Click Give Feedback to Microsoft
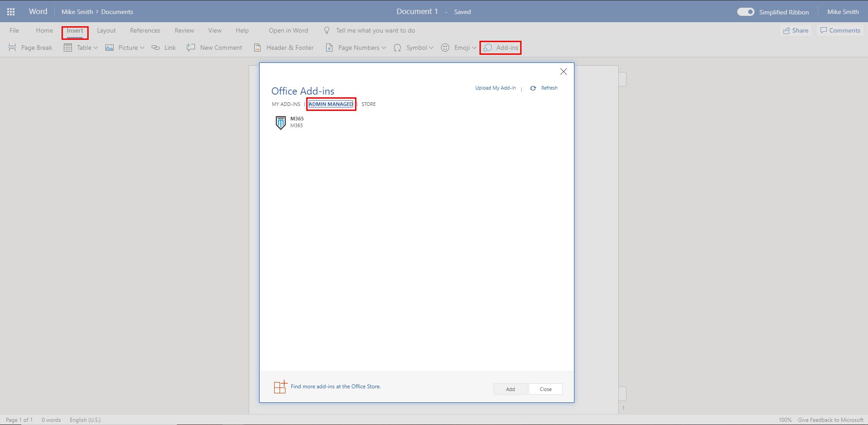The image size is (868, 425). (x=830, y=420)
